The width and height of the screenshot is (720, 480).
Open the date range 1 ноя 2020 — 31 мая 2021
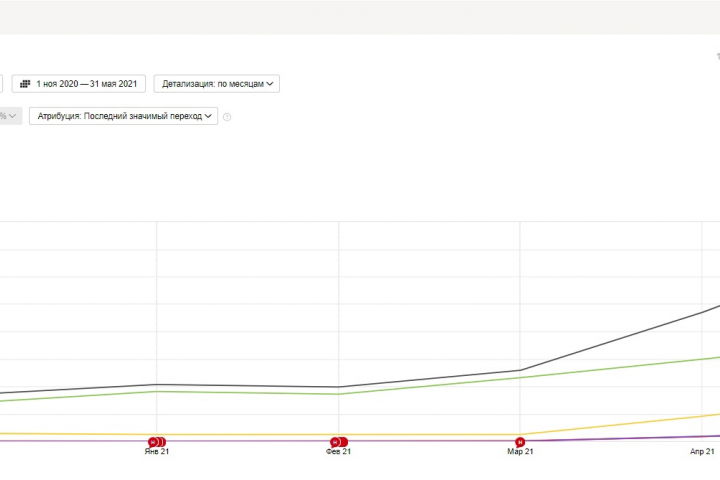(x=79, y=84)
